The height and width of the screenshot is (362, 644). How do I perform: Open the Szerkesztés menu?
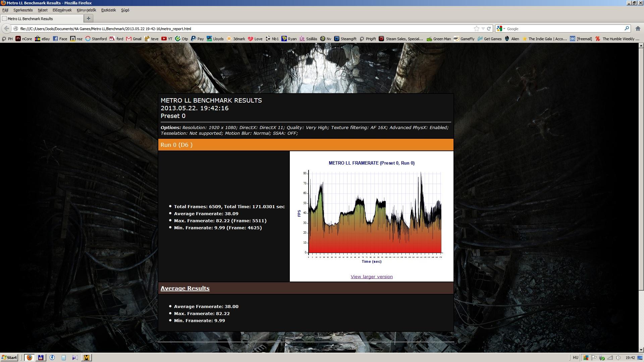23,10
